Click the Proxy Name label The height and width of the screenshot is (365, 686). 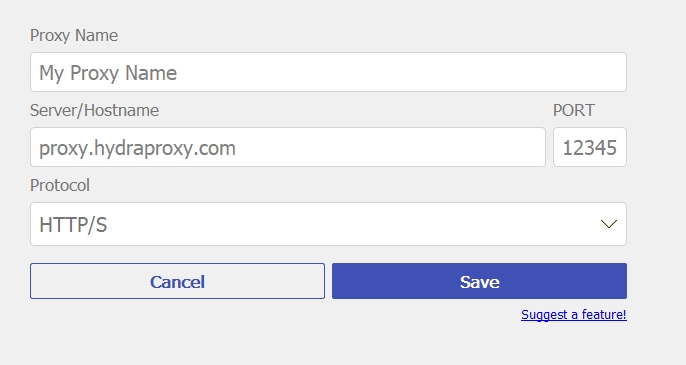tap(74, 35)
